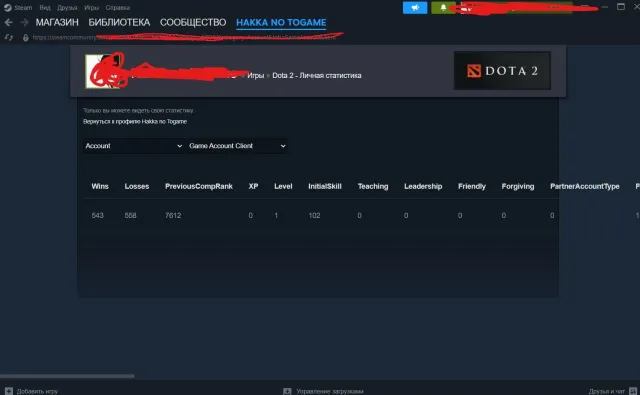The width and height of the screenshot is (640, 395).
Task: Click the horizontal scrollbar at bottom
Action: (67, 376)
